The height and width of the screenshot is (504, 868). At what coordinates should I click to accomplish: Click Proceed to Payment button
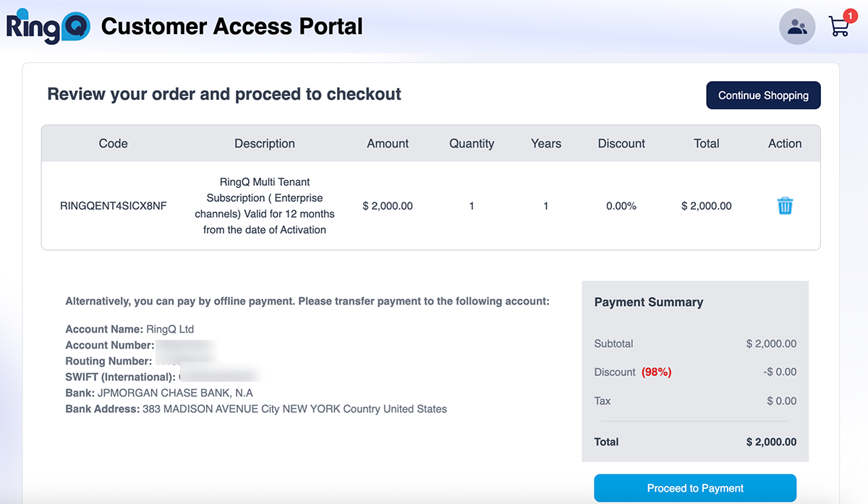pos(695,488)
